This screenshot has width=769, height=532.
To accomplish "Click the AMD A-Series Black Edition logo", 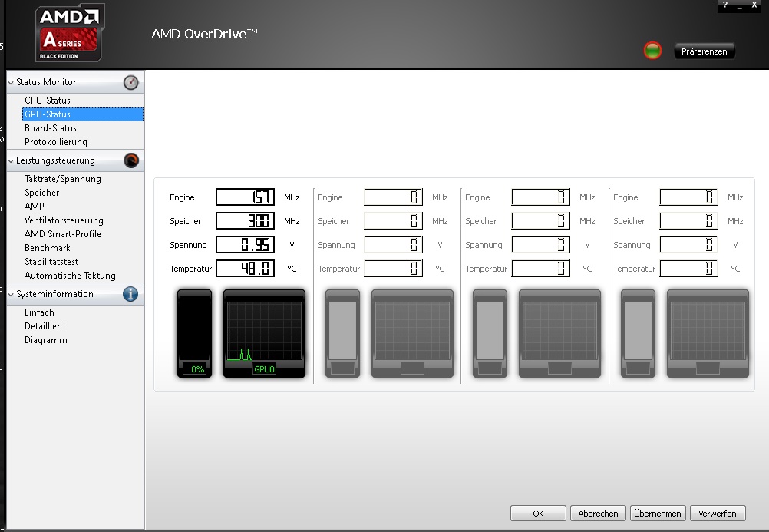I will point(70,33).
